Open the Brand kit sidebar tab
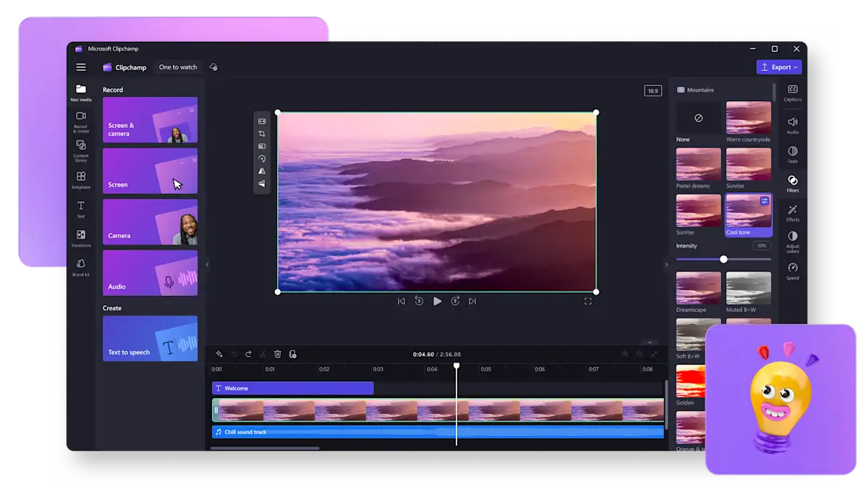 (x=81, y=268)
